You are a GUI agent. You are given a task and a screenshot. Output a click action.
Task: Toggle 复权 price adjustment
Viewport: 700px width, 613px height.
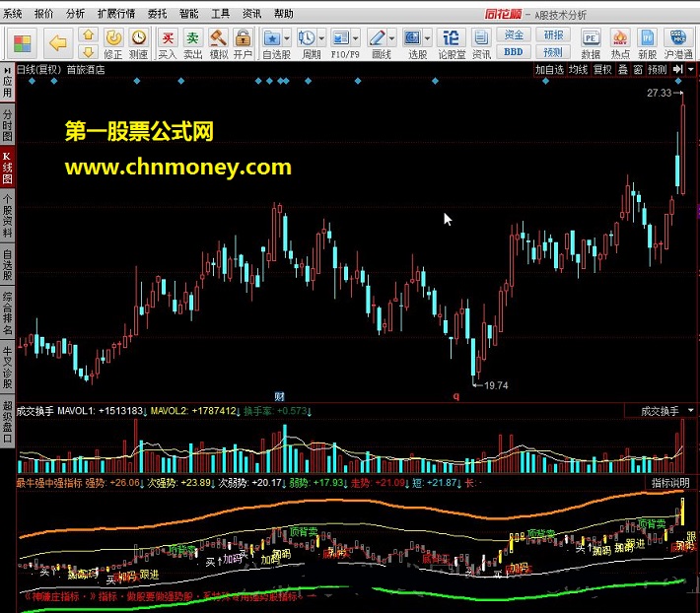point(602,70)
